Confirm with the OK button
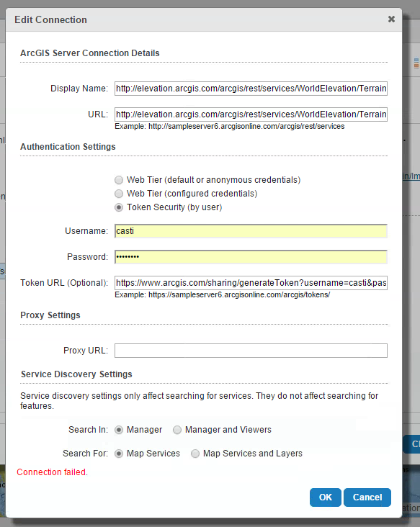The width and height of the screenshot is (420, 527). pyautogui.click(x=325, y=497)
